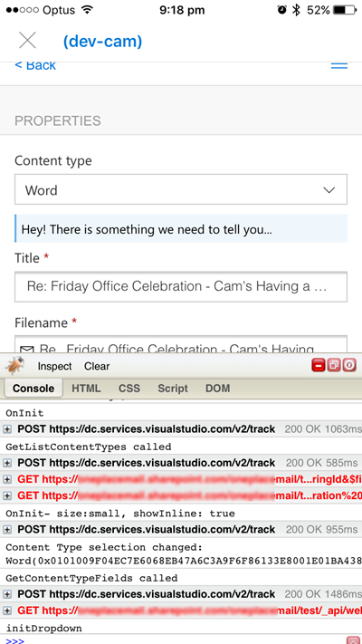Viewport: 362px width, 644px height.
Task: Expand POST track request 200 OK 1063ms
Action: [x=7, y=429]
